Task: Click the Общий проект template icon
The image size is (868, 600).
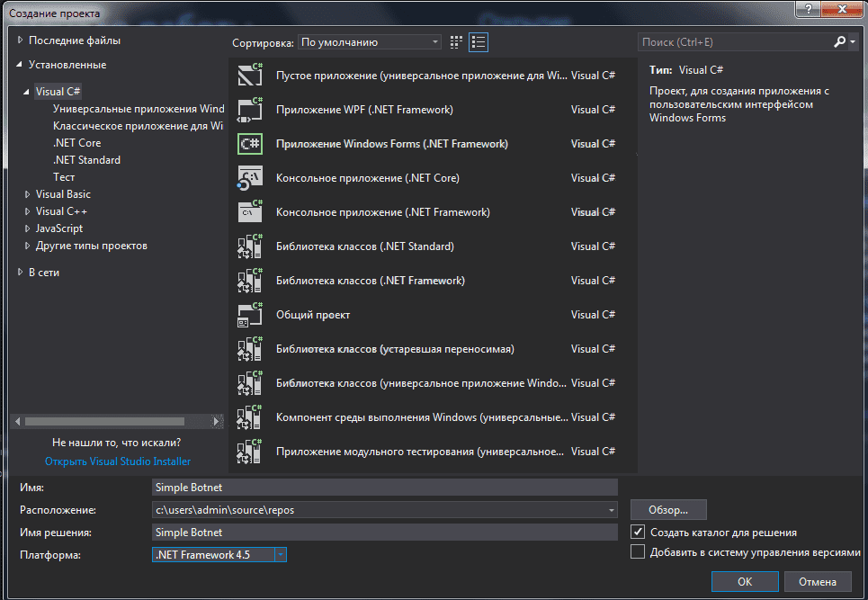Action: click(249, 315)
